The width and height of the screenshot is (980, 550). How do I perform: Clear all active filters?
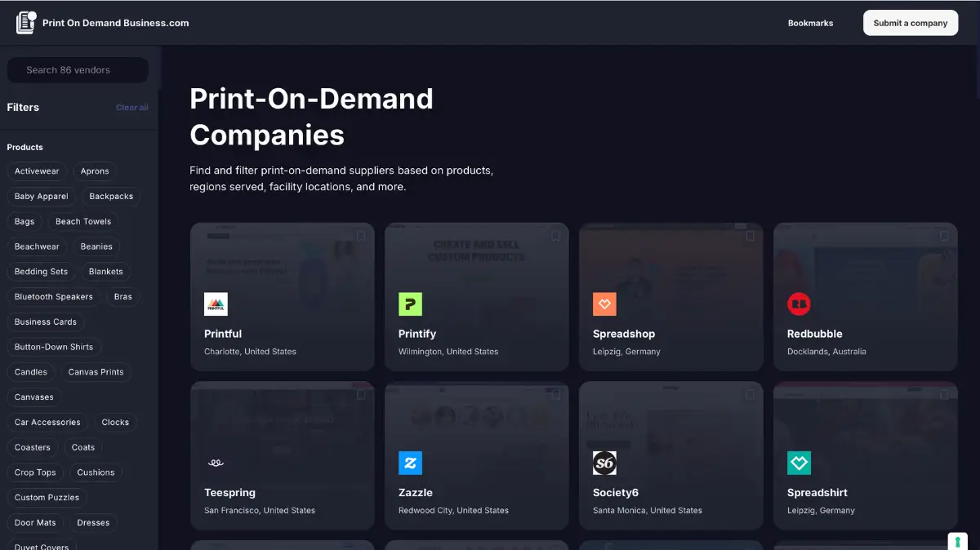(x=131, y=107)
